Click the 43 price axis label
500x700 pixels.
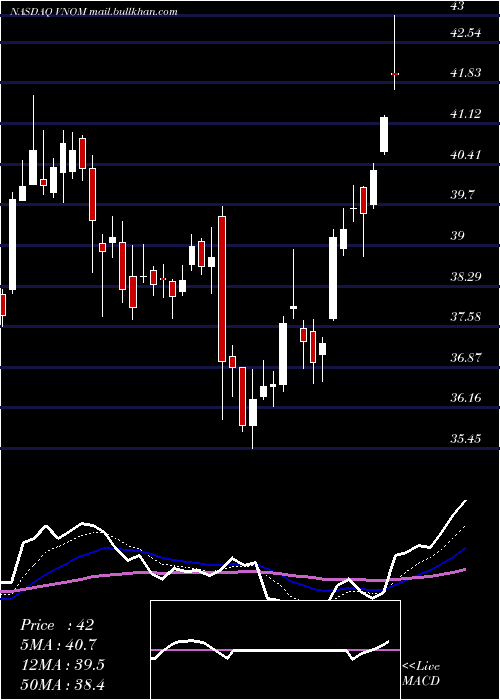(x=458, y=6)
